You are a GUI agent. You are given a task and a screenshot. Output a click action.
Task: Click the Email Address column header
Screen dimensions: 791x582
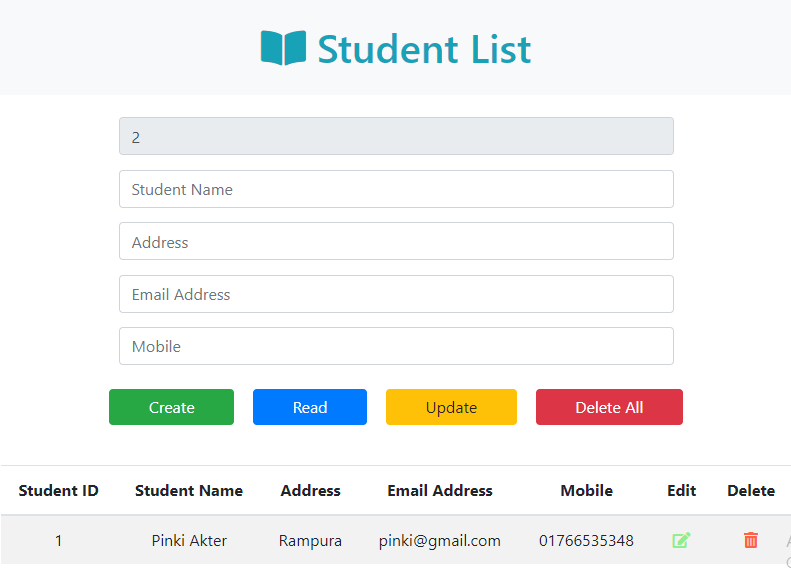[440, 490]
